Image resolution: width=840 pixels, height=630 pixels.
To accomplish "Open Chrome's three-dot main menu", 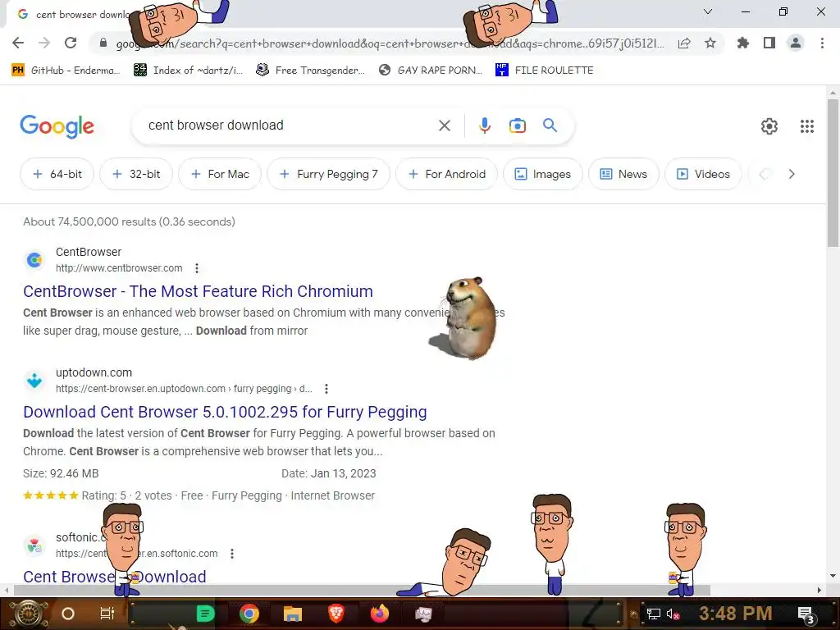I will pyautogui.click(x=822, y=43).
